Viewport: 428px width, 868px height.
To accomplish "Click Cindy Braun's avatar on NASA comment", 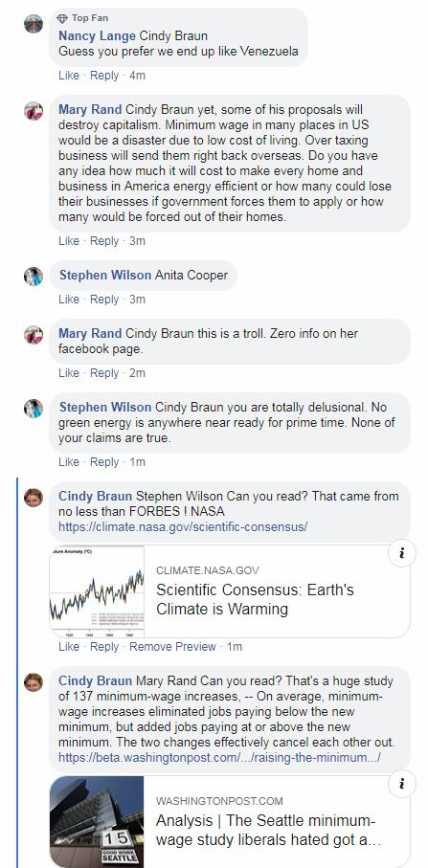I will [34, 497].
